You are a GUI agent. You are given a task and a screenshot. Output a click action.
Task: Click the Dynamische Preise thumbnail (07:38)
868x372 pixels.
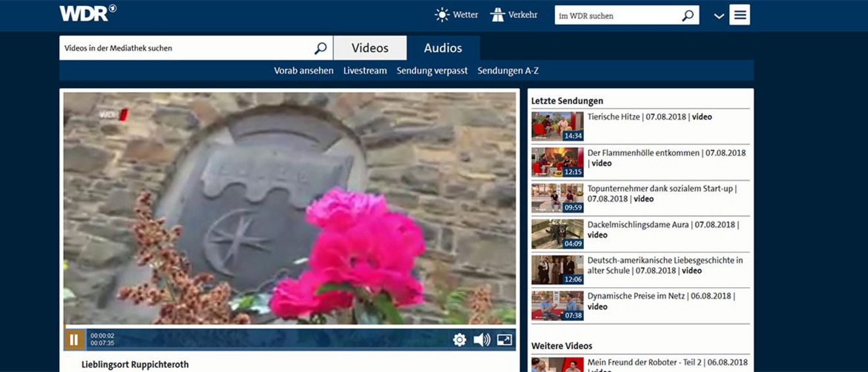coord(558,306)
